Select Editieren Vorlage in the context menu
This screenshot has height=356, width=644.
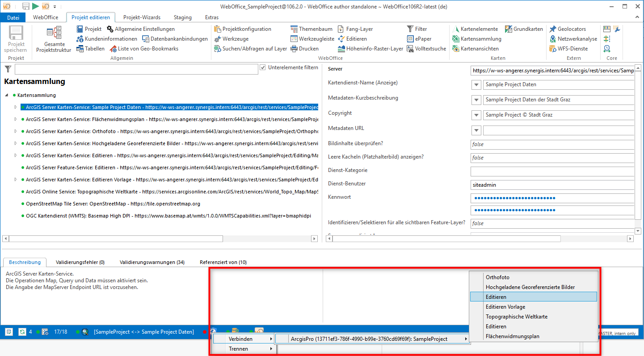[x=505, y=306]
